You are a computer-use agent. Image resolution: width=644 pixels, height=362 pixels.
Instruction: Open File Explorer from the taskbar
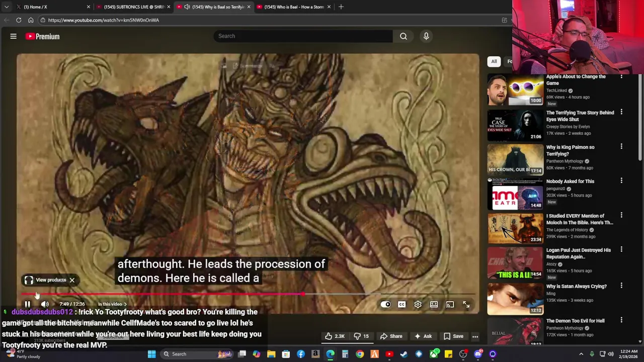[x=271, y=354]
